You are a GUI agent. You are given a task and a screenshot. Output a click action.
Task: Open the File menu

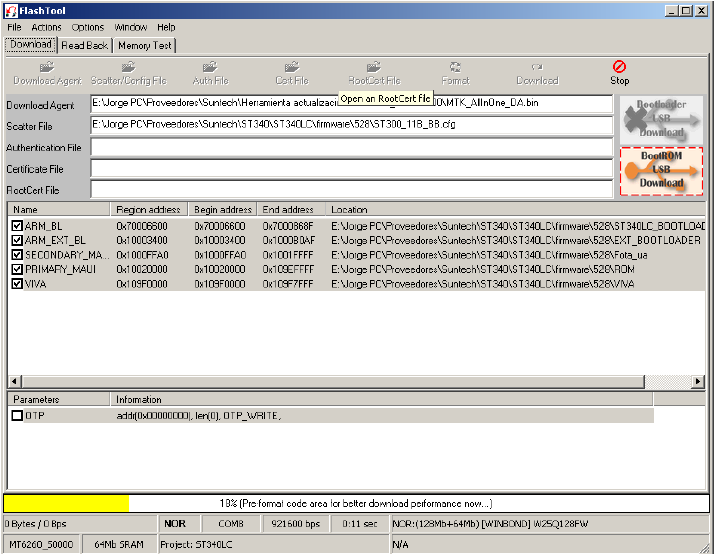pos(14,28)
